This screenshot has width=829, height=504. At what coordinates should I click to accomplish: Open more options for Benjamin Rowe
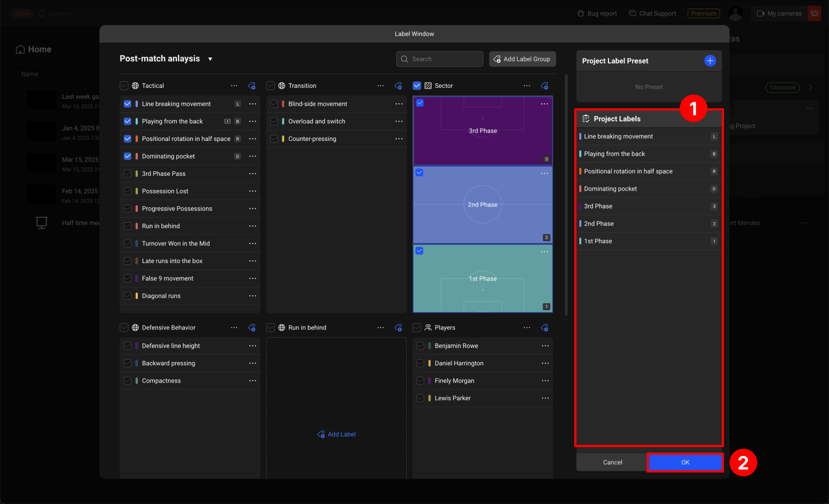[545, 346]
